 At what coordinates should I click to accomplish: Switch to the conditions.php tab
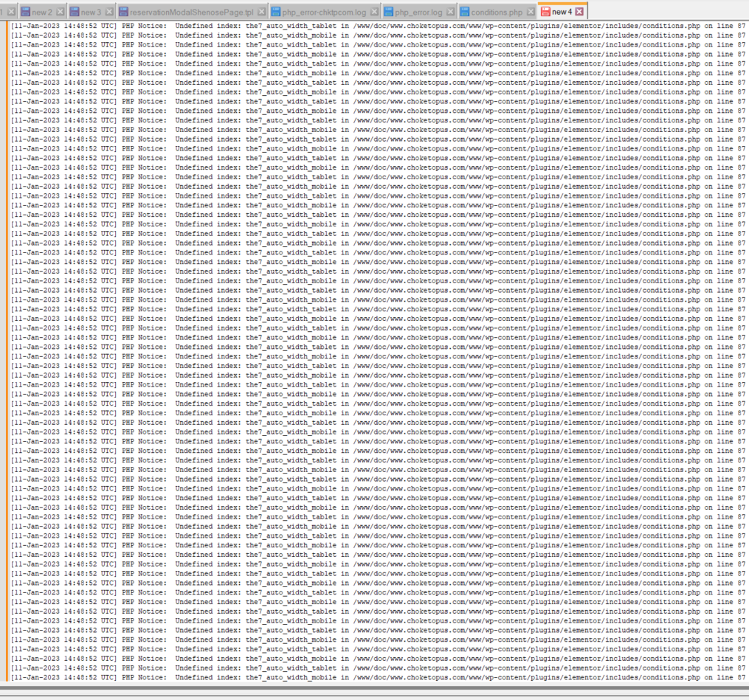click(x=496, y=12)
